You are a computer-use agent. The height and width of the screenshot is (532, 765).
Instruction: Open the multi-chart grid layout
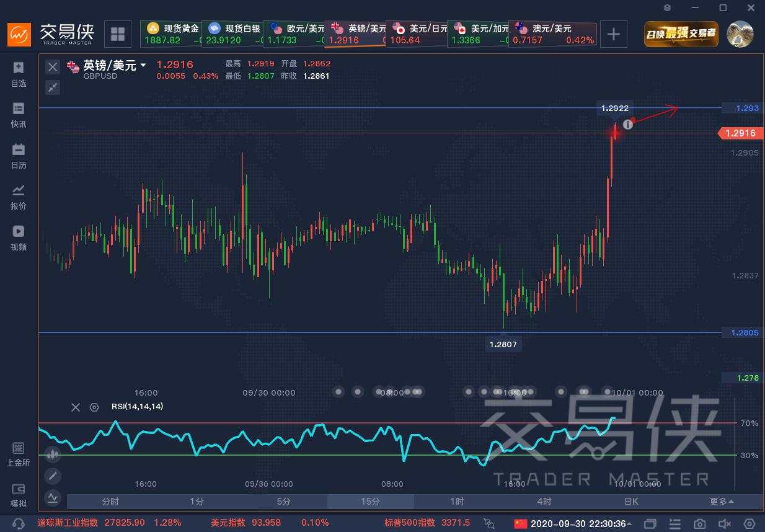(117, 34)
